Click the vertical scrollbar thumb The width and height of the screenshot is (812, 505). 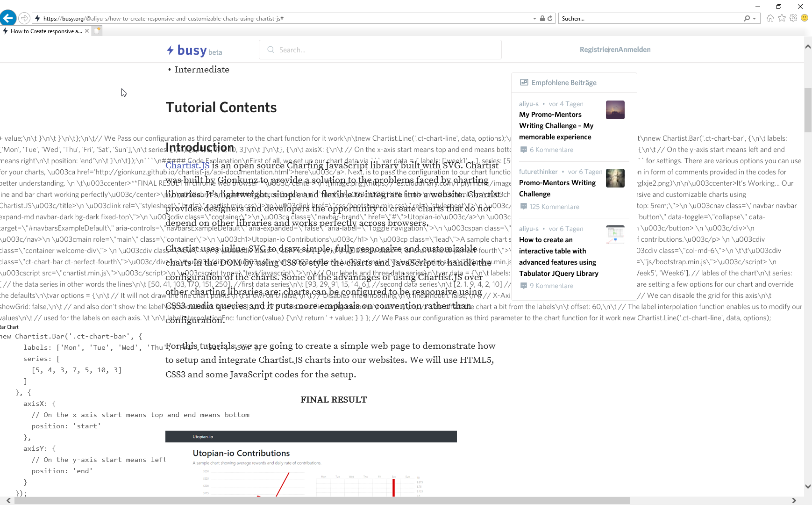(x=808, y=110)
